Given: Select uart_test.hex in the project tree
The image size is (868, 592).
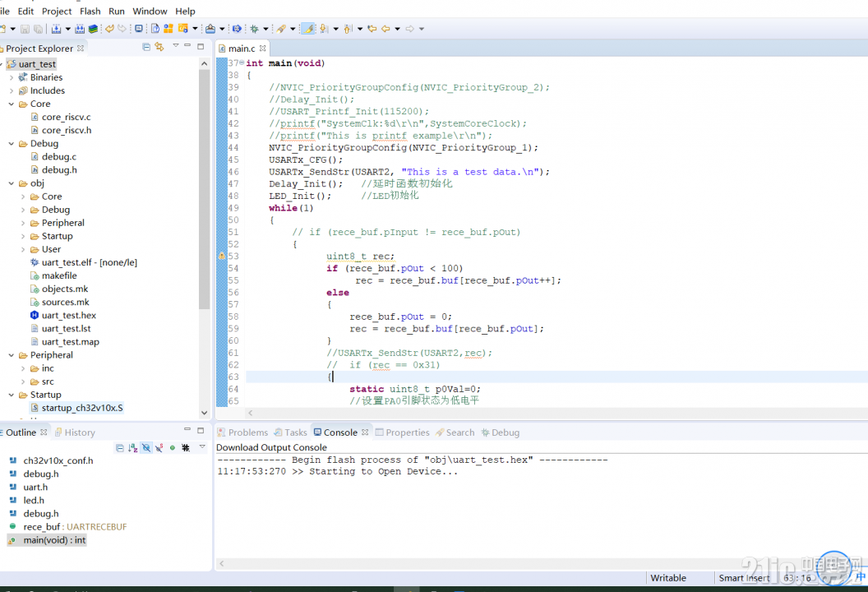Looking at the screenshot, I should (x=63, y=315).
